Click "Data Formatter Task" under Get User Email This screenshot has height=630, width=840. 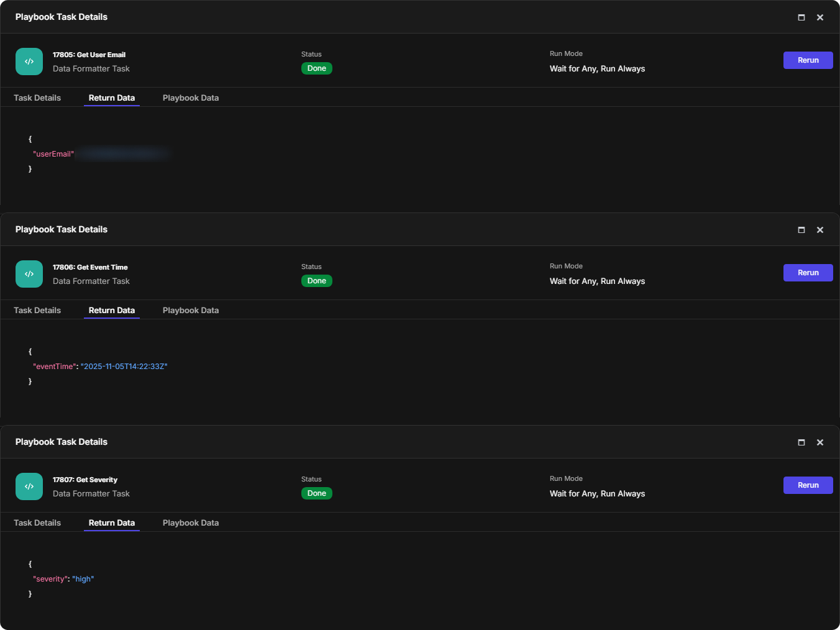(x=91, y=69)
